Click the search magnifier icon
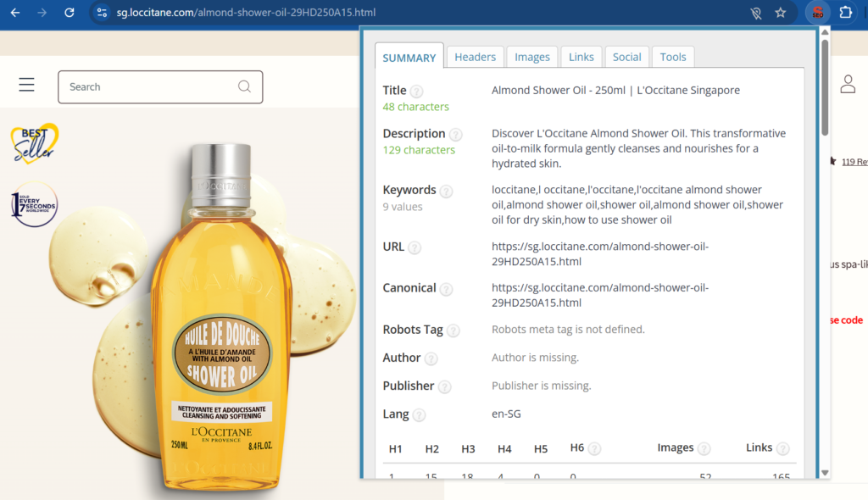The height and width of the screenshot is (500, 868). pyautogui.click(x=244, y=86)
